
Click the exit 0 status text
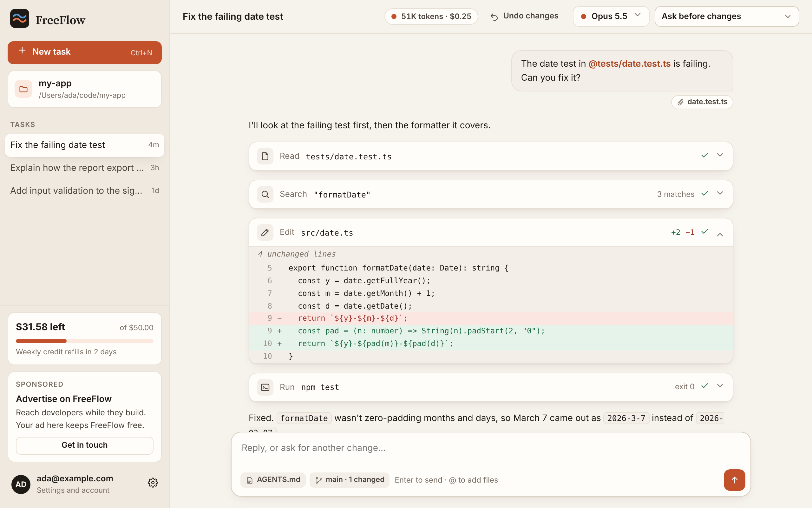[684, 387]
